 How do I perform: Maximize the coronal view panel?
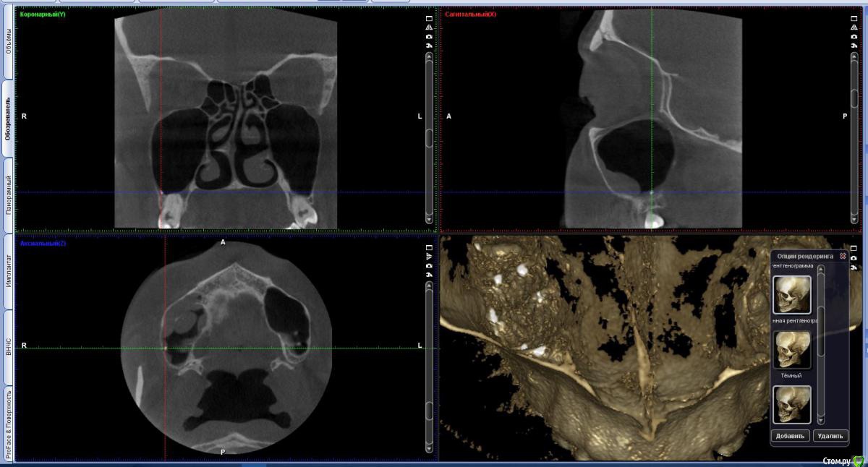click(x=429, y=18)
